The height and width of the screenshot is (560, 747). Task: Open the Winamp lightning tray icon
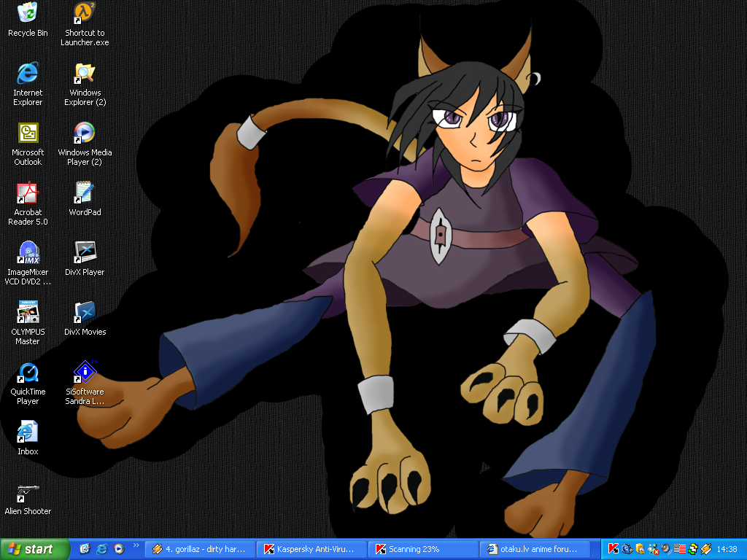[x=706, y=549]
